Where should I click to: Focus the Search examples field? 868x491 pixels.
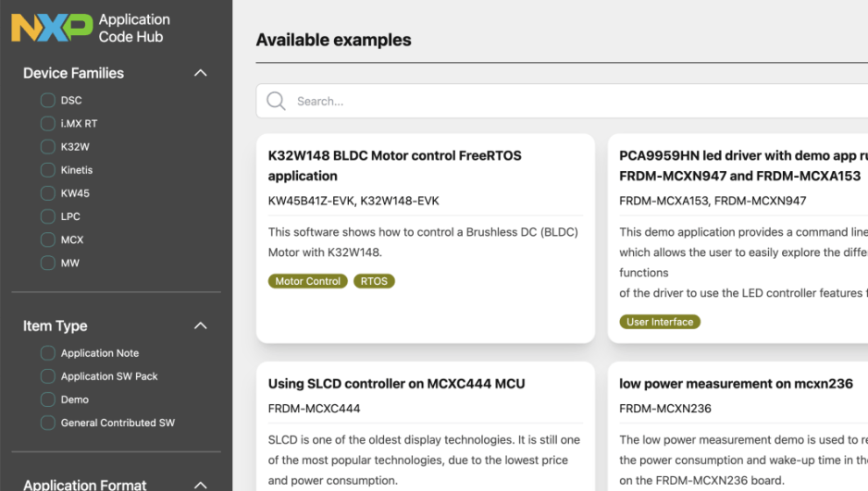point(562,101)
